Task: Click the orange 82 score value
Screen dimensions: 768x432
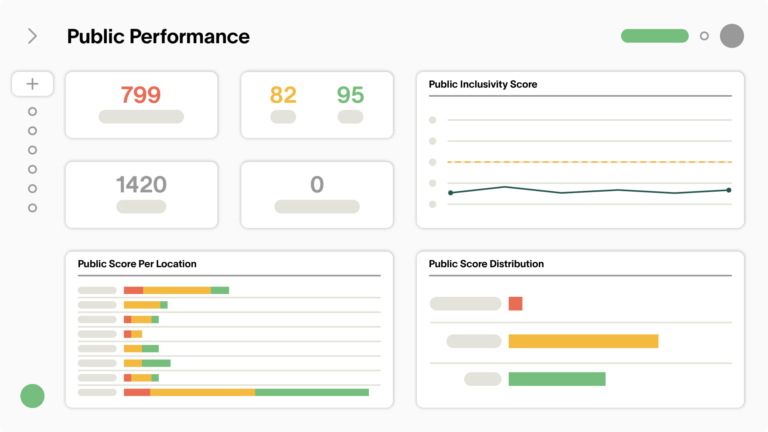Action: [x=283, y=95]
